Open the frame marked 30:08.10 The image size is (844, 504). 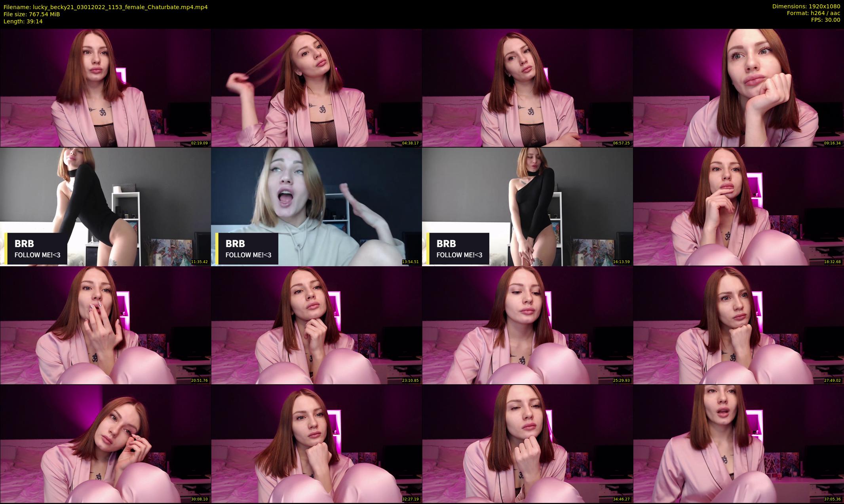[x=105, y=443]
